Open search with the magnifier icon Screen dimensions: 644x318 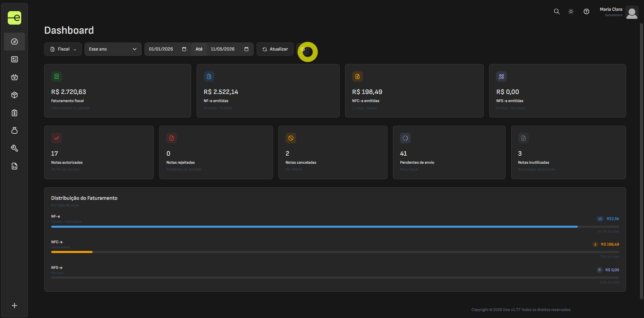557,11
